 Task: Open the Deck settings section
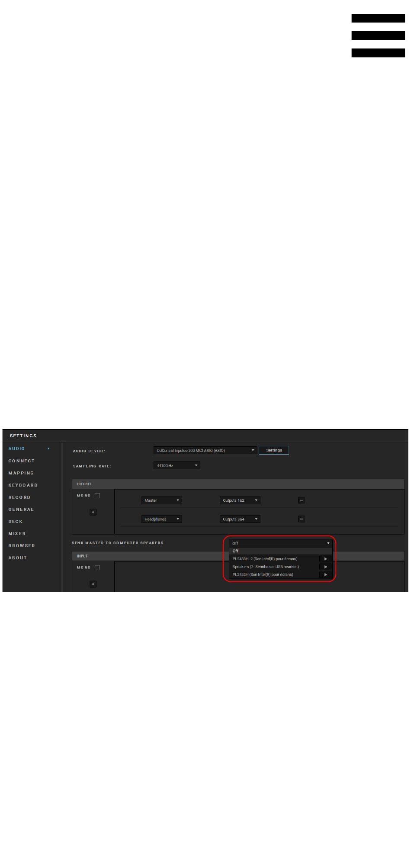pyautogui.click(x=16, y=522)
